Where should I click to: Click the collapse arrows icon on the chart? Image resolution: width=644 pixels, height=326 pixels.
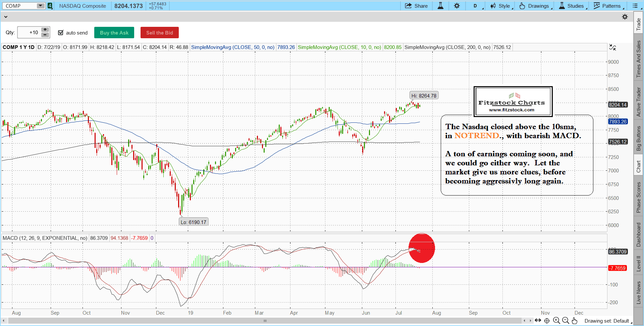(612, 48)
